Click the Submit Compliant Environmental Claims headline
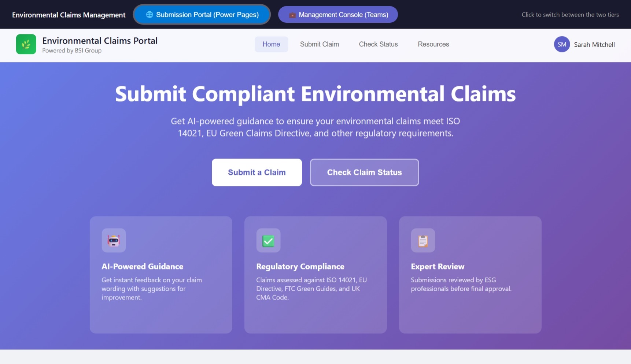 [315, 94]
